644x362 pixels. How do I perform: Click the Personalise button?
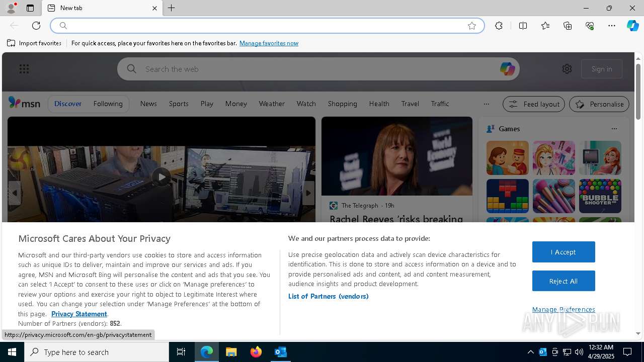coord(599,104)
